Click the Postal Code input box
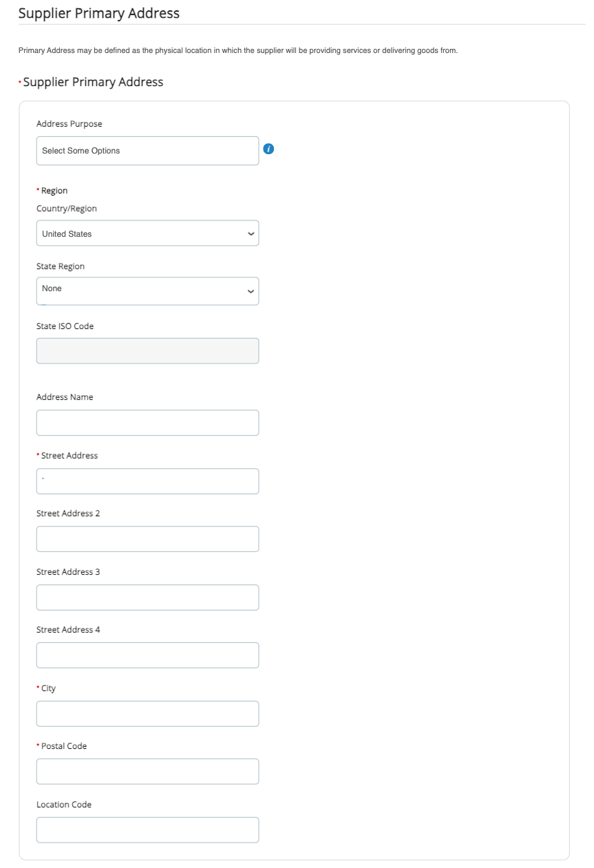 [x=147, y=772]
